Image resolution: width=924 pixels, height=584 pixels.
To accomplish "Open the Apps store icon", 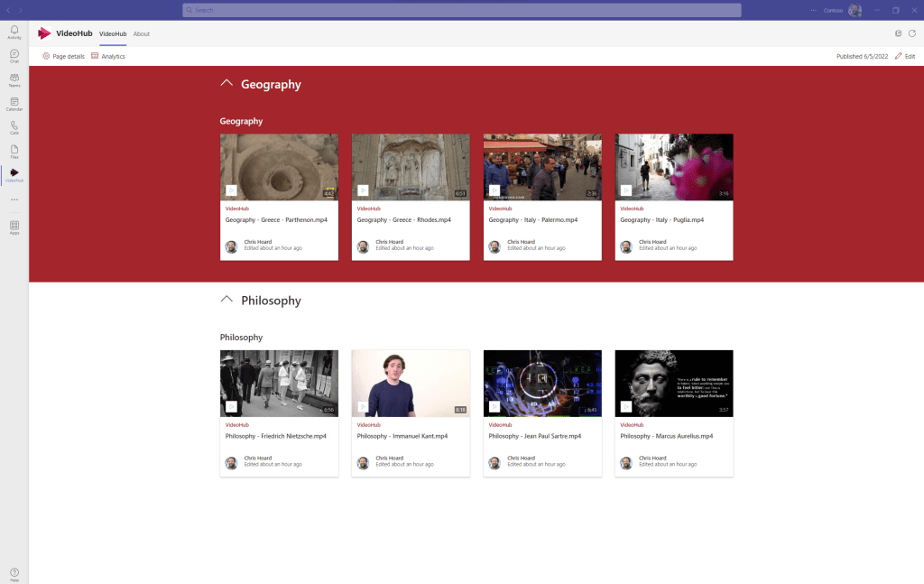I will (x=14, y=227).
